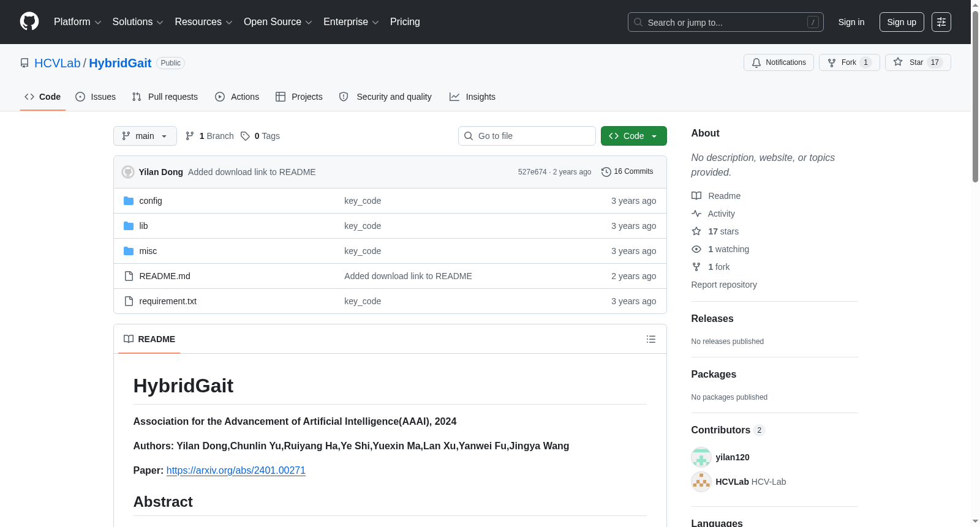Open the Pricing page
The height and width of the screenshot is (527, 980).
coord(405,22)
